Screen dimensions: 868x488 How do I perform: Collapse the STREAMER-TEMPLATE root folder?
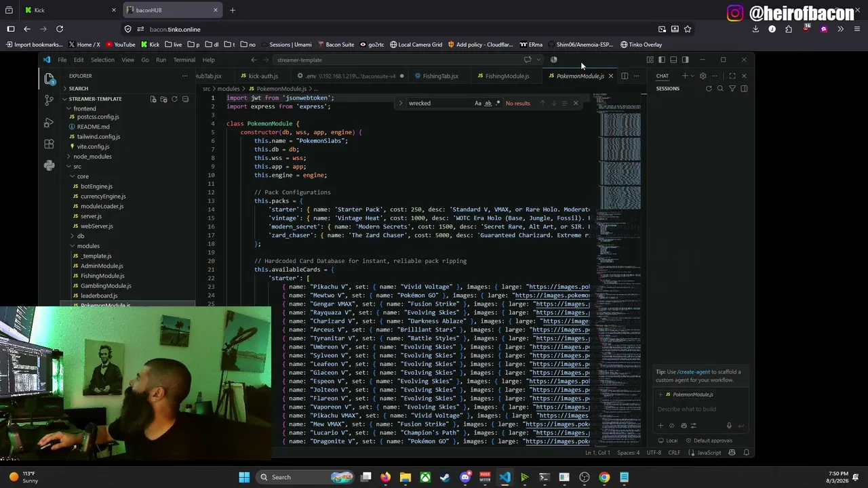coord(95,99)
